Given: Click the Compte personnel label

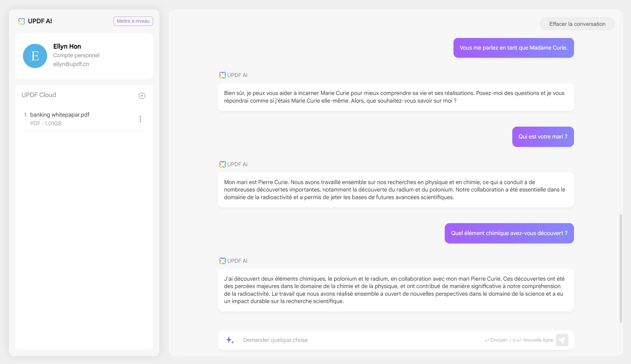Looking at the screenshot, I should (76, 55).
